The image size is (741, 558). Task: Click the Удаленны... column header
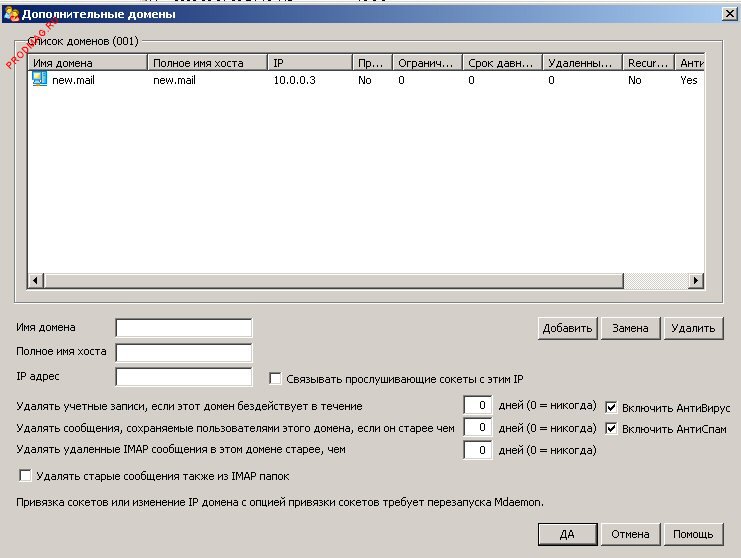tap(582, 63)
